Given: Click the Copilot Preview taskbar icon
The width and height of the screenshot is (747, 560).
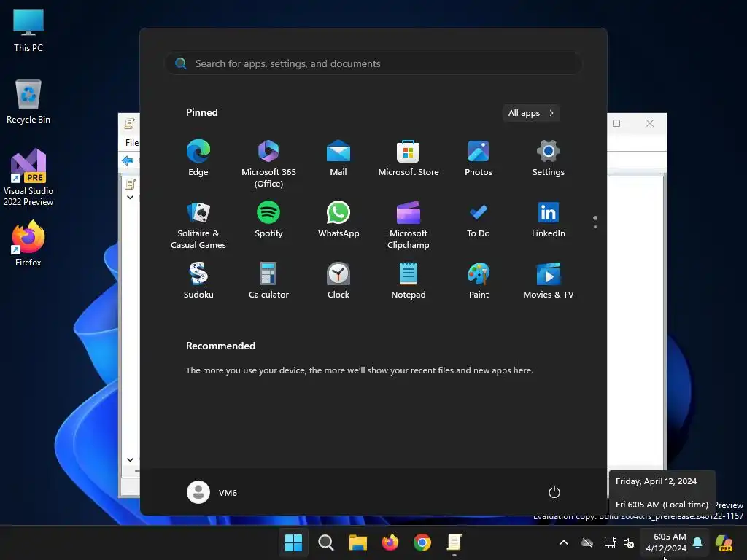Looking at the screenshot, I should coord(724,542).
